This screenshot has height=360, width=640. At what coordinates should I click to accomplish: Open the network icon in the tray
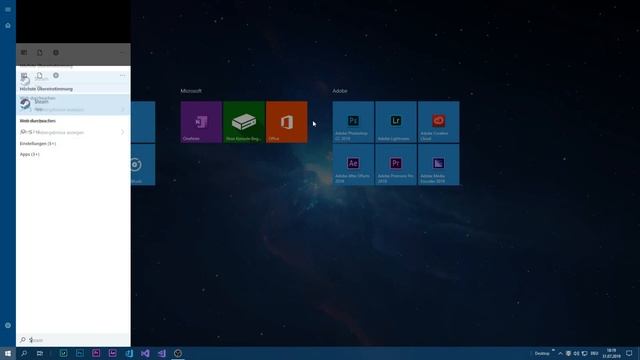(x=584, y=353)
